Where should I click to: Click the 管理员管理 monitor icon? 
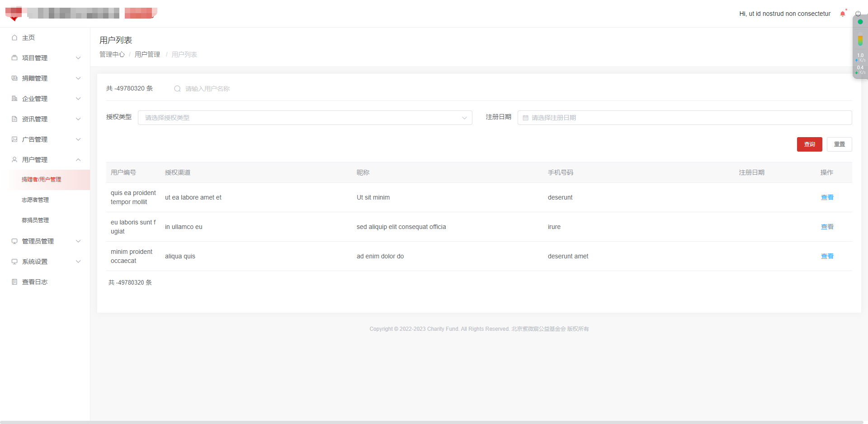click(14, 241)
